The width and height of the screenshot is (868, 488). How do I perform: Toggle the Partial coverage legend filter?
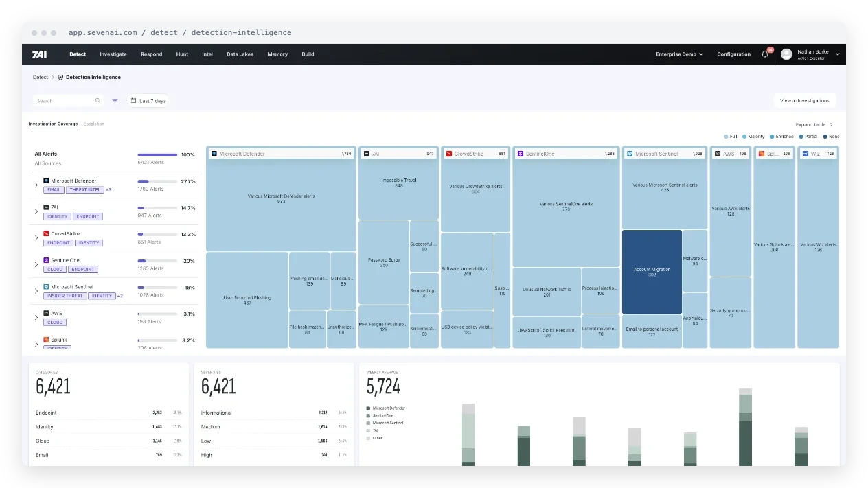808,137
